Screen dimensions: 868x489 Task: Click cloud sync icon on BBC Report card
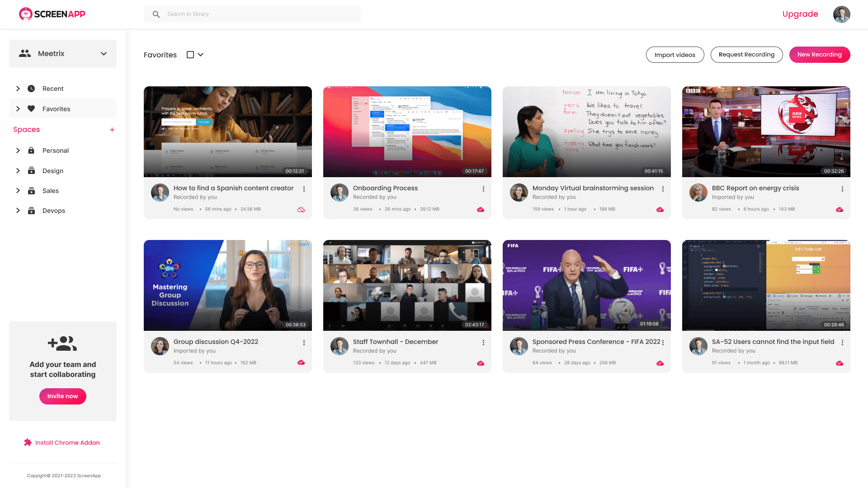click(840, 210)
